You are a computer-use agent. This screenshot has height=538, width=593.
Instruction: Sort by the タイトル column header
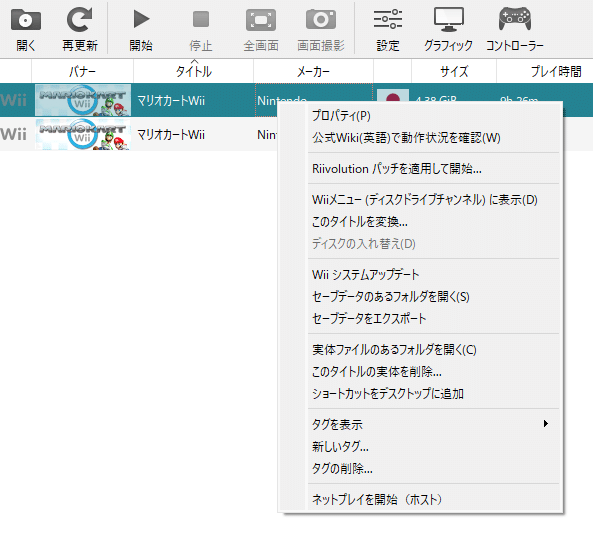tap(194, 71)
